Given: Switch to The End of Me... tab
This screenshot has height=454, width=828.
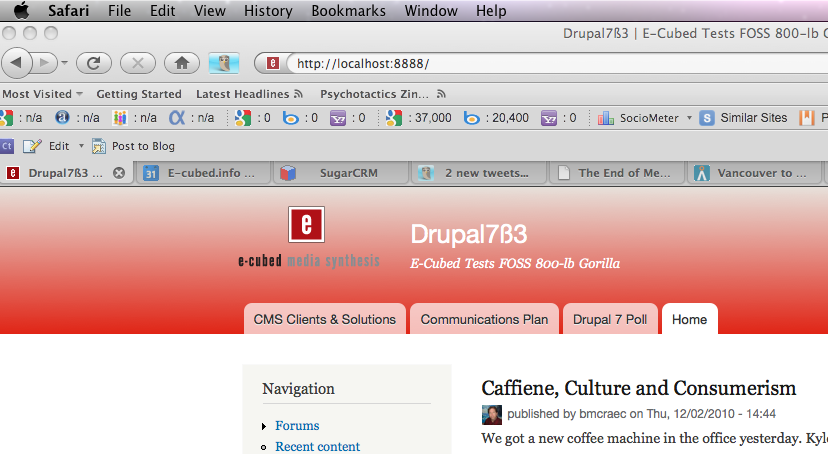Looking at the screenshot, I should [617, 173].
